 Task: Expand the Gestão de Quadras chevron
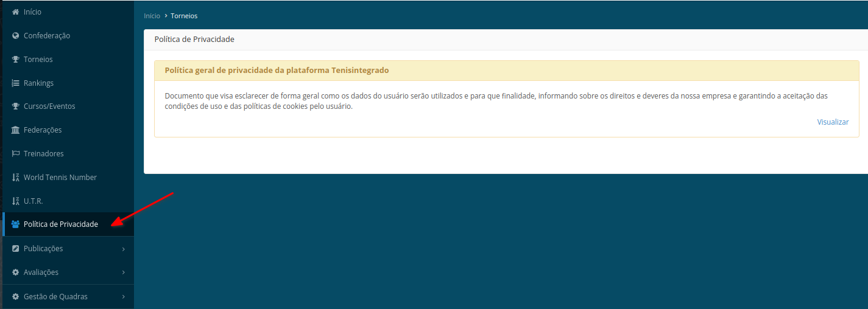(x=124, y=297)
